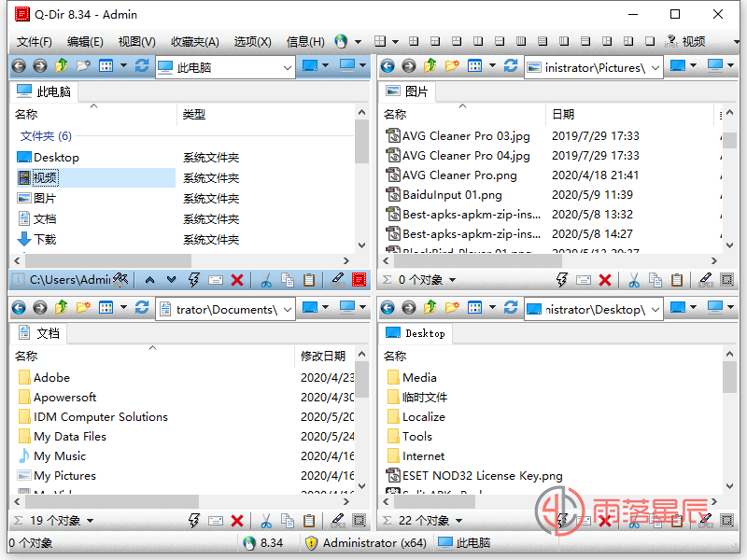The image size is (747, 560).
Task: Open '19 个对象' dropdown in Documents pane
Action: [90, 521]
